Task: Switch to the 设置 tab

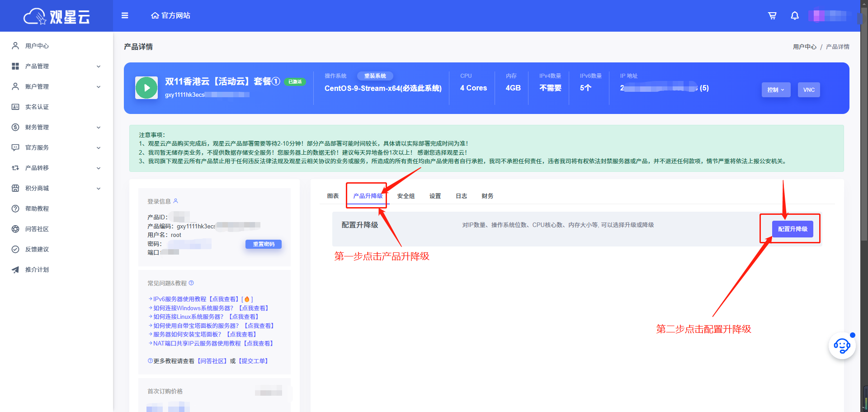Action: [x=435, y=196]
